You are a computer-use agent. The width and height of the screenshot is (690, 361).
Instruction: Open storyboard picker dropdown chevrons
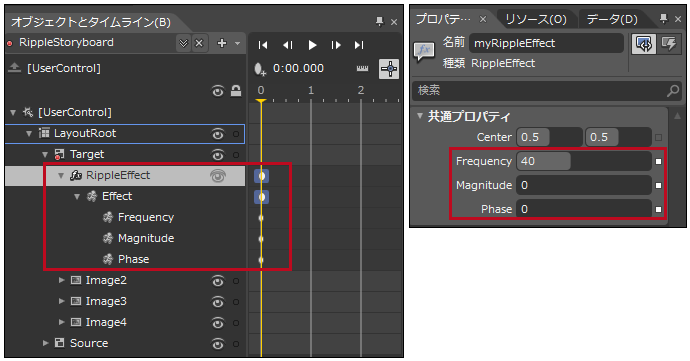(x=184, y=43)
